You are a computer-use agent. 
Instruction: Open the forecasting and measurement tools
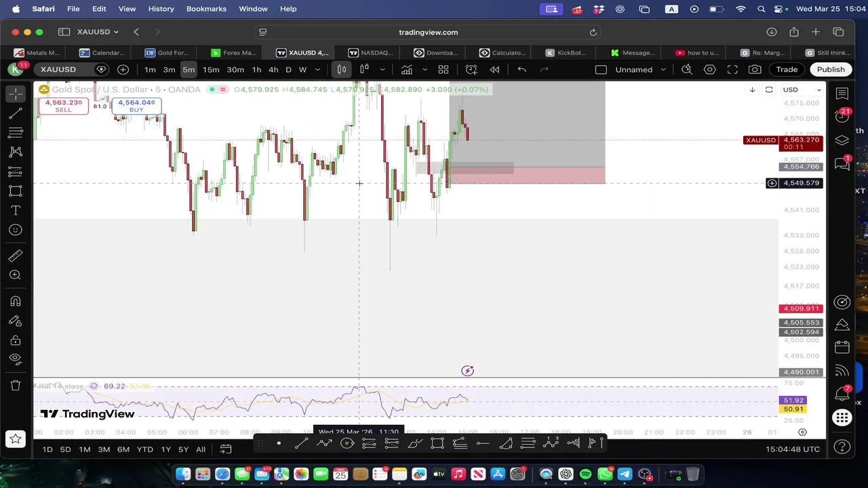[16, 171]
